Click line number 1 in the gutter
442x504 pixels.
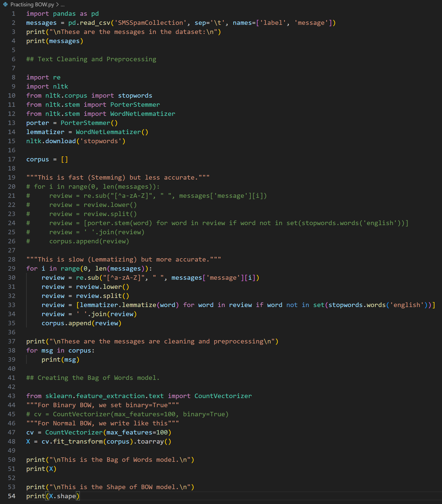coord(13,14)
